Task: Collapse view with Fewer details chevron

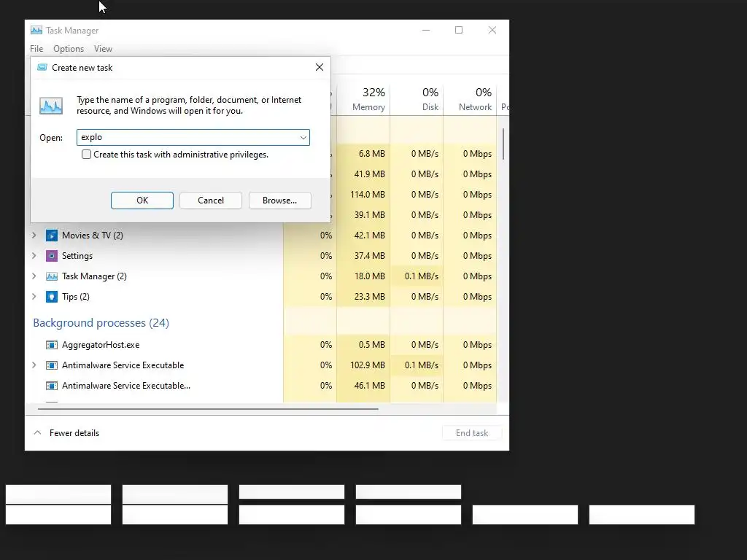Action: click(37, 433)
